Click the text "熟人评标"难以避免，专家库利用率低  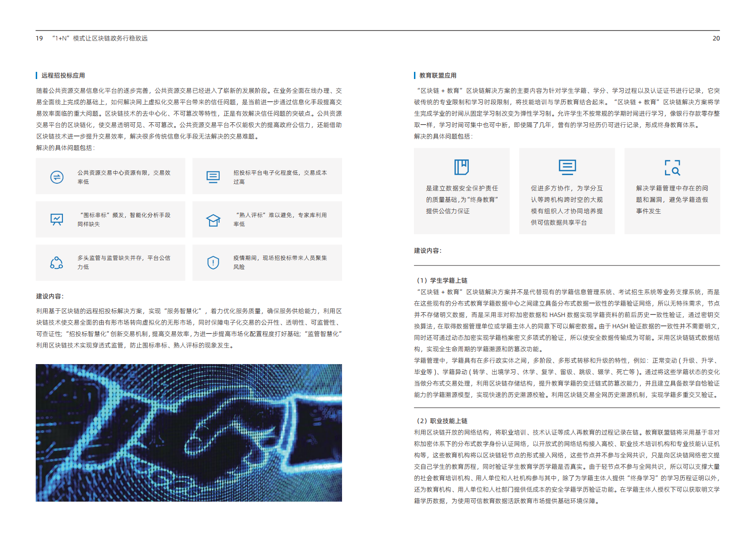(280, 219)
